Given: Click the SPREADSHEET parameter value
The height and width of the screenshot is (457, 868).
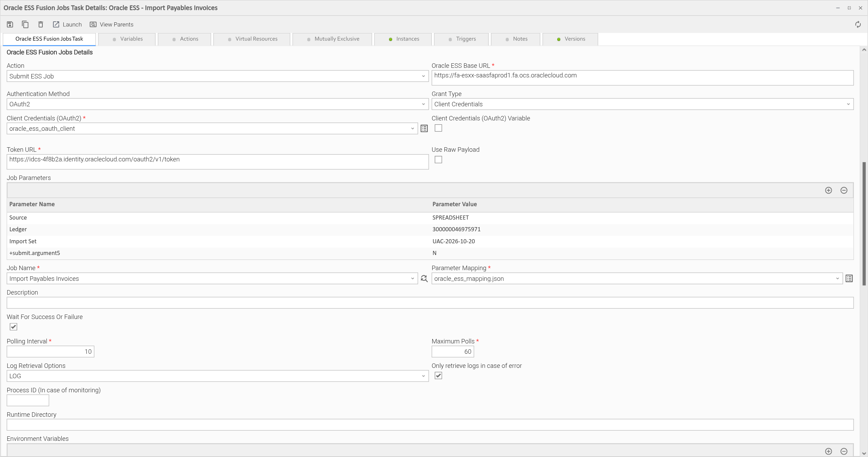Looking at the screenshot, I should pos(451,217).
